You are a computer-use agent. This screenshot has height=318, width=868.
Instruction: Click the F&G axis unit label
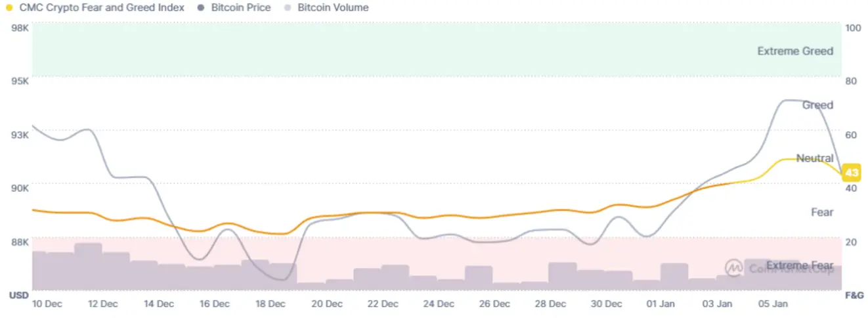(854, 296)
